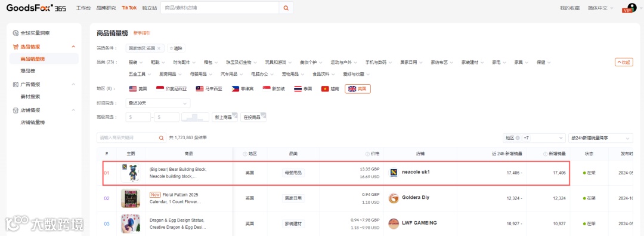Open the 新手指引 guide link

point(142,33)
